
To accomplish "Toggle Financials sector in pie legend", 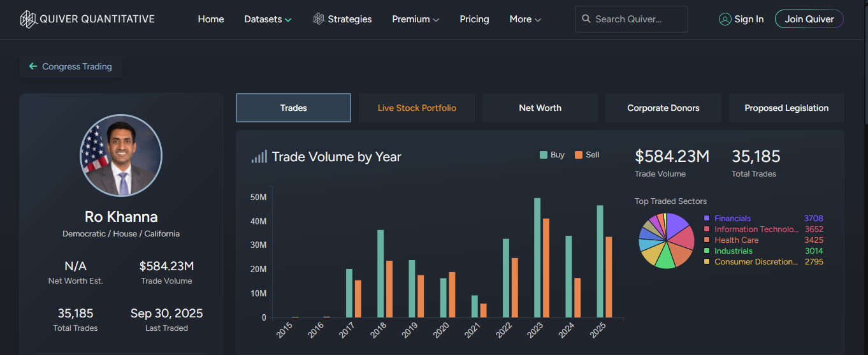I will 732,219.
